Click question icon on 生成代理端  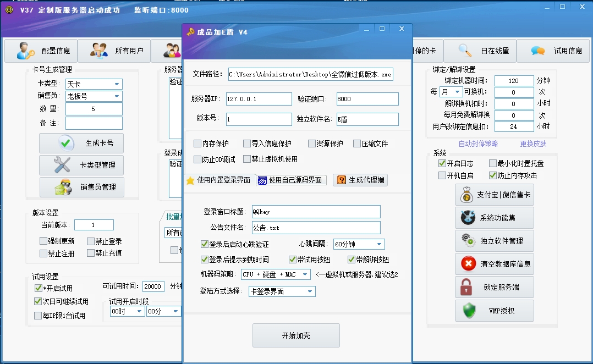tap(342, 180)
